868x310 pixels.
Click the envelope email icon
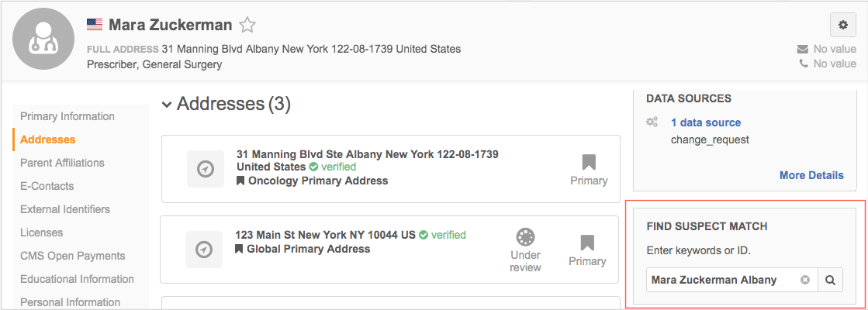[x=803, y=49]
